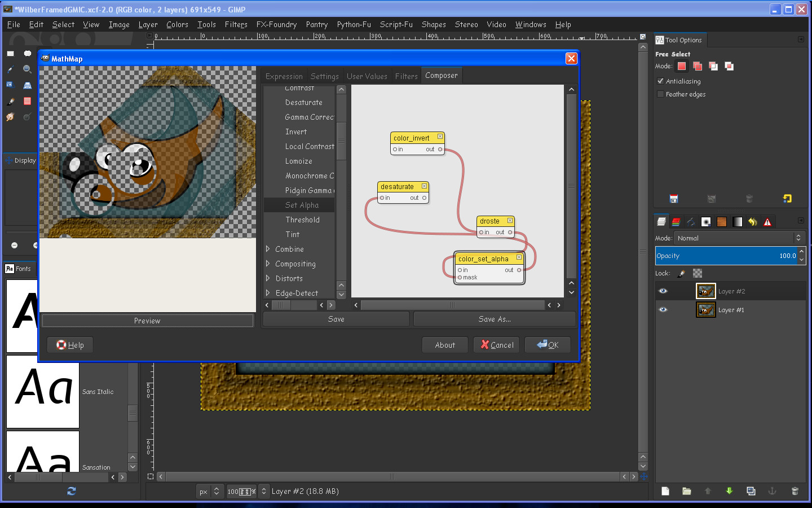The image size is (812, 508).
Task: Select the Color Picker tool in toolbox
Action: click(10, 69)
